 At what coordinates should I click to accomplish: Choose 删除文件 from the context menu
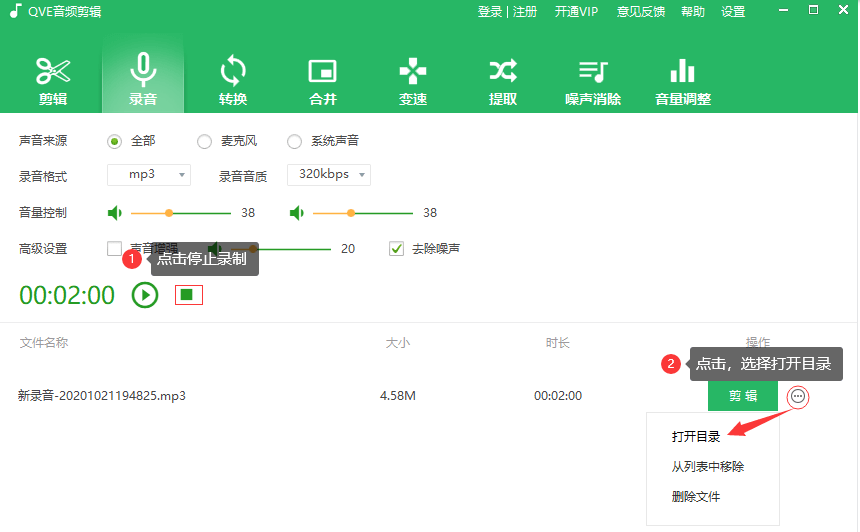[x=696, y=497]
